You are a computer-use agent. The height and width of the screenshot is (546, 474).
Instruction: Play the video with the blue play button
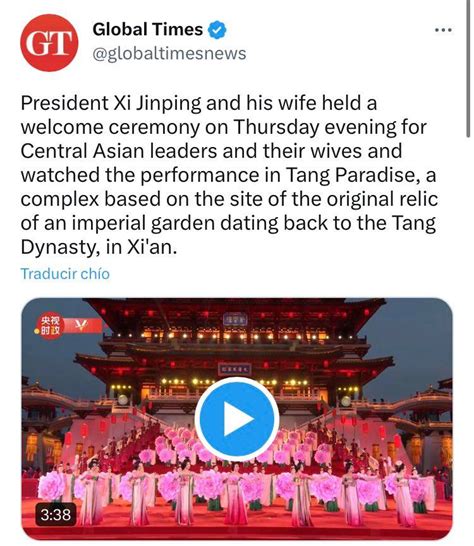tap(237, 419)
